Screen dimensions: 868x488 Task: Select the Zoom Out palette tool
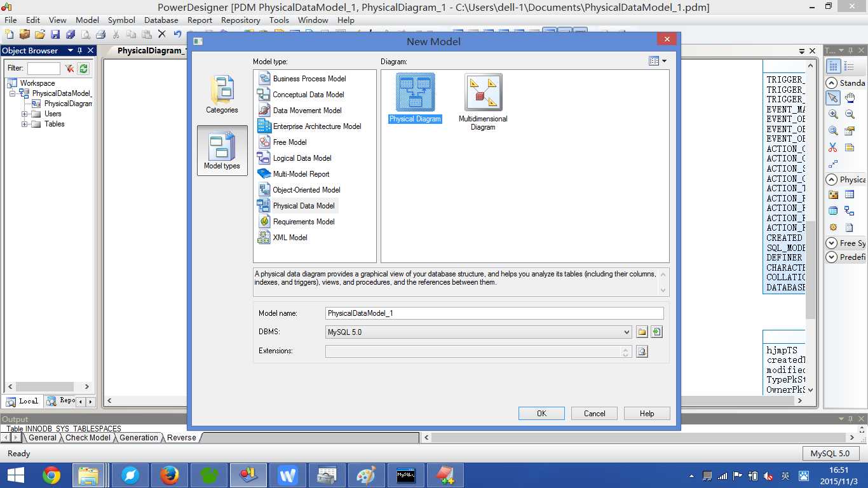tap(850, 114)
